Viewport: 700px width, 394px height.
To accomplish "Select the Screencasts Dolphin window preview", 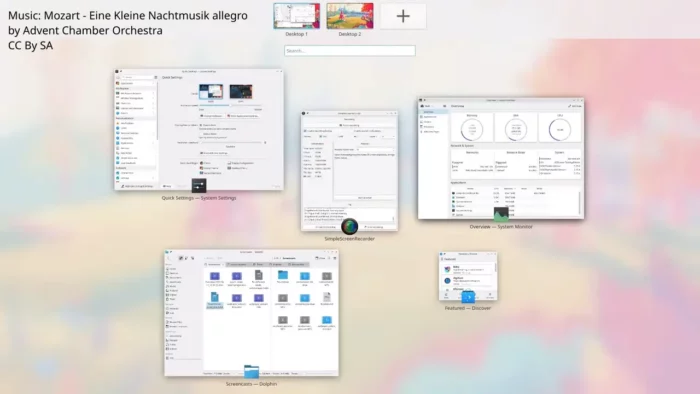I will coord(251,313).
